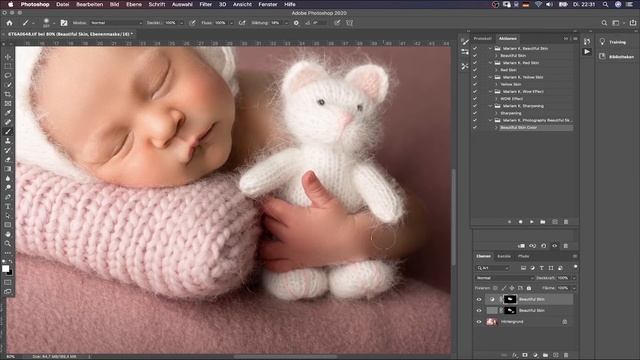Expand the Sharpening action steps

496,113
